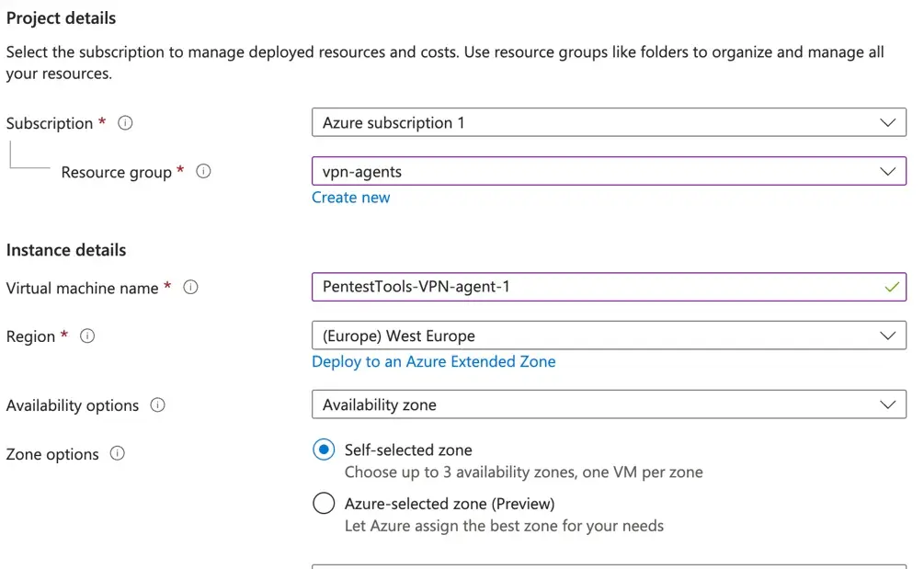The width and height of the screenshot is (924, 569).
Task: Open the Subscription dropdown
Action: [x=609, y=123]
